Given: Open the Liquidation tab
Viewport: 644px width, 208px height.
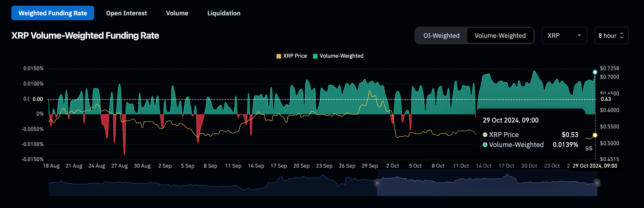Looking at the screenshot, I should (224, 13).
